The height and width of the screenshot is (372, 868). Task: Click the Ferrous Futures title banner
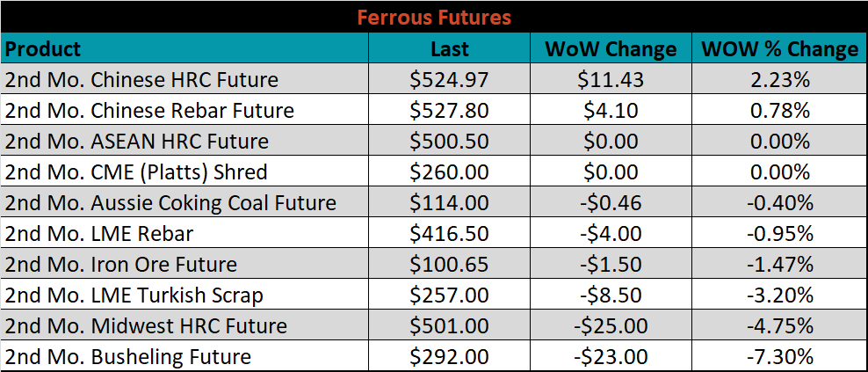433,18
